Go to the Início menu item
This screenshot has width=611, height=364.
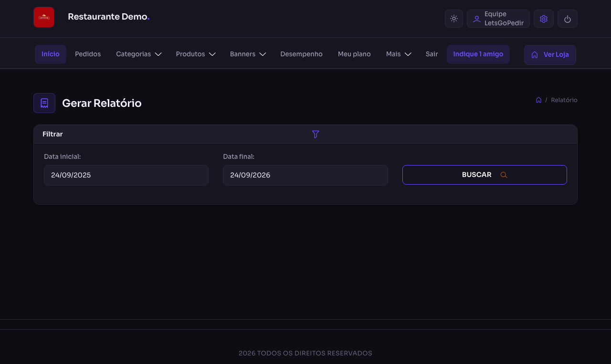coord(51,54)
